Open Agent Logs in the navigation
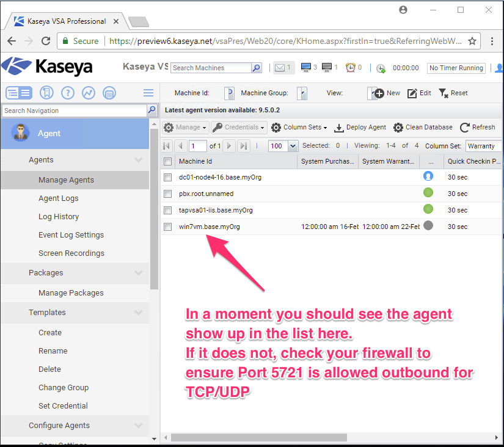Image resolution: width=504 pixels, height=447 pixels. (75, 198)
